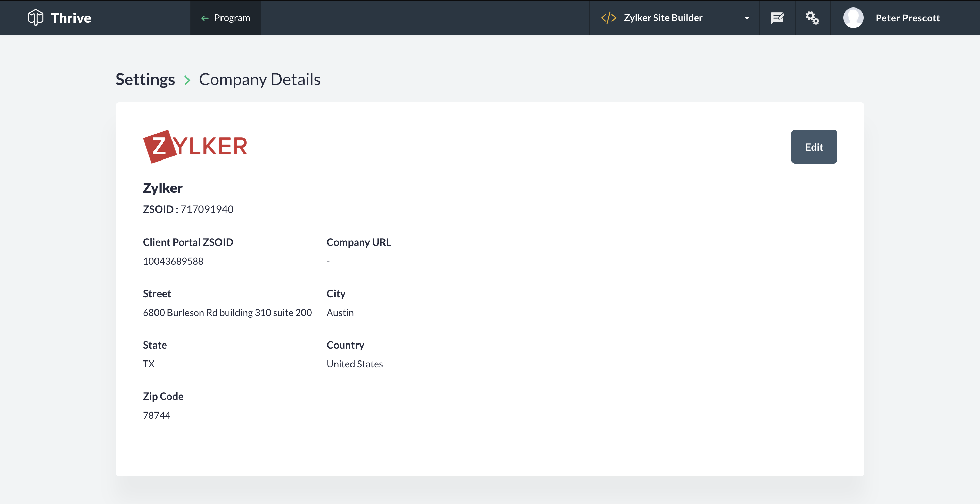The width and height of the screenshot is (980, 504).
Task: Open the settings gear icon
Action: [x=812, y=17]
